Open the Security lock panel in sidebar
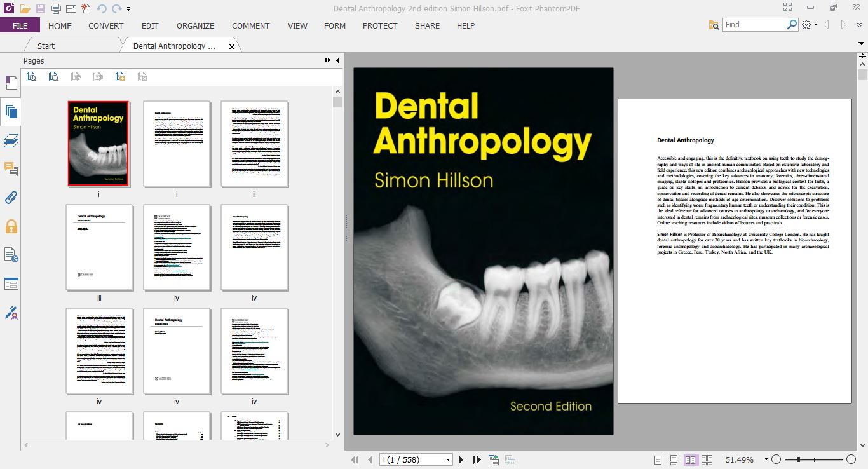Screen dimensions: 868x469 [x=11, y=226]
